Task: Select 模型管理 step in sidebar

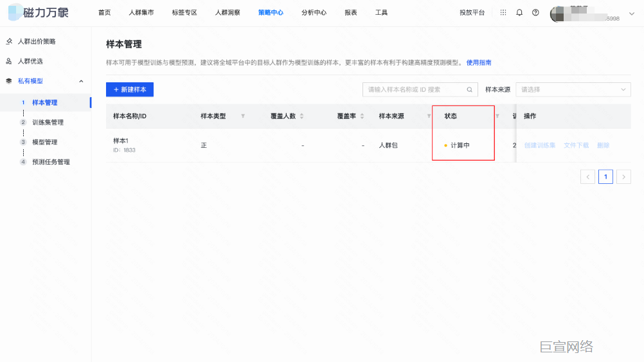Action: point(45,141)
